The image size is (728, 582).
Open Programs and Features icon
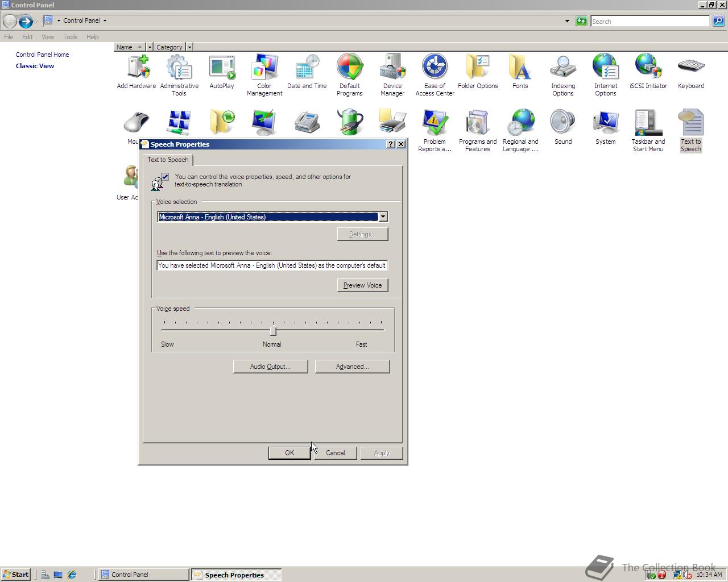click(x=478, y=131)
